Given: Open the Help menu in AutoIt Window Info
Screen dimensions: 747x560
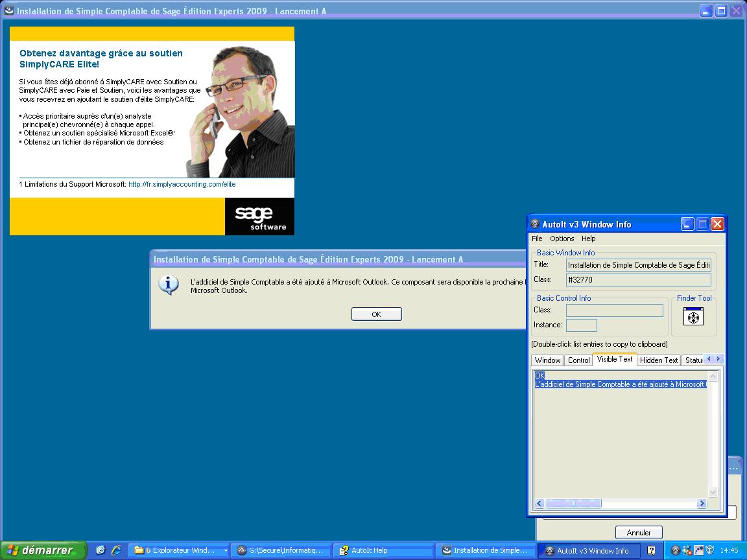Looking at the screenshot, I should point(588,239).
